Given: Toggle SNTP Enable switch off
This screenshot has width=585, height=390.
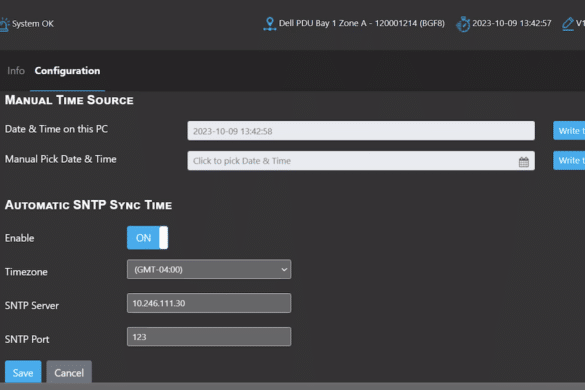Looking at the screenshot, I should [147, 238].
